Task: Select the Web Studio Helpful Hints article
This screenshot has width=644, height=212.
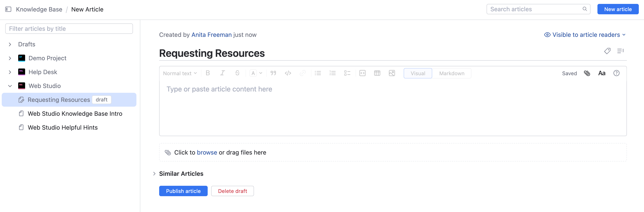Action: pos(63,127)
